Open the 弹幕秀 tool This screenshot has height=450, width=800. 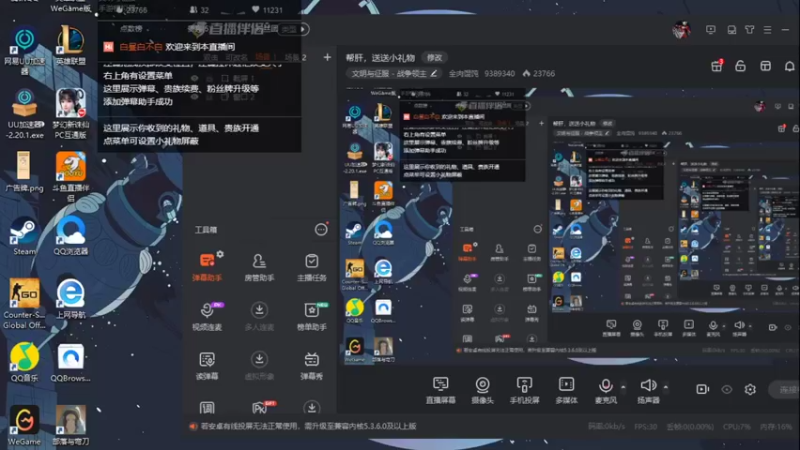[311, 366]
